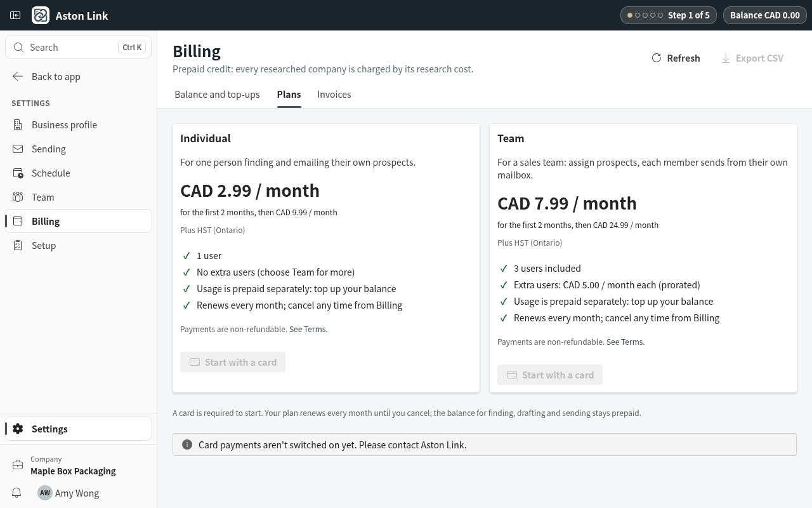Open notifications bell icon
This screenshot has width=812, height=508.
click(17, 493)
